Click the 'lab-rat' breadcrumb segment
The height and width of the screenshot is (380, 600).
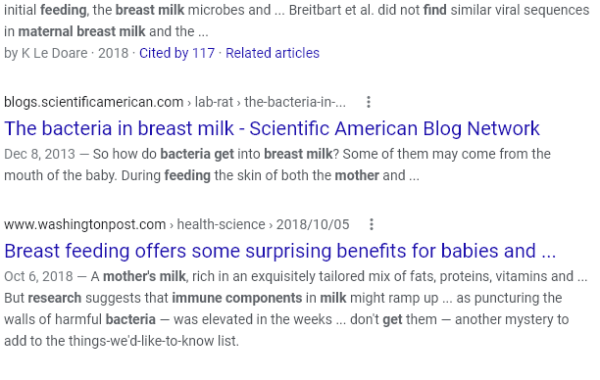coord(214,102)
